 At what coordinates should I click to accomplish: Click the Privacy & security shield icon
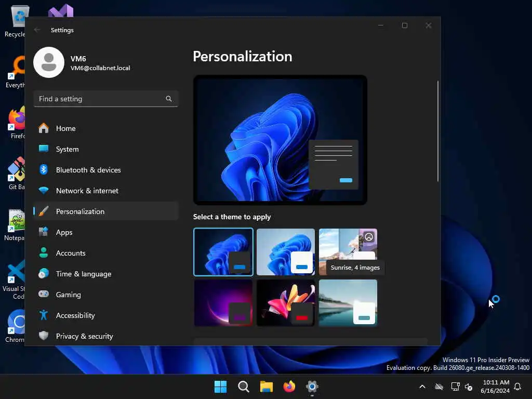pyautogui.click(x=44, y=336)
